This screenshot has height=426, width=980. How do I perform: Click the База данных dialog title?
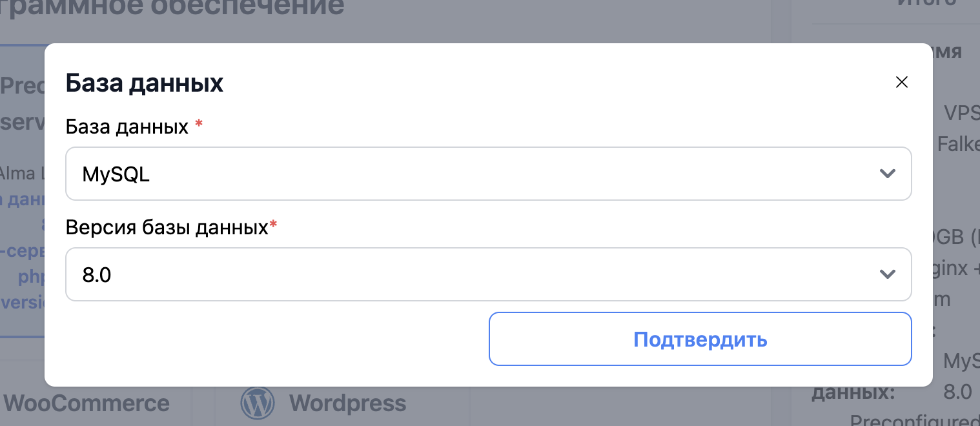145,83
